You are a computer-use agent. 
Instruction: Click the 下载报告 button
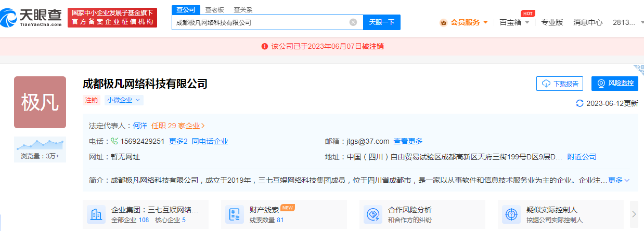560,84
